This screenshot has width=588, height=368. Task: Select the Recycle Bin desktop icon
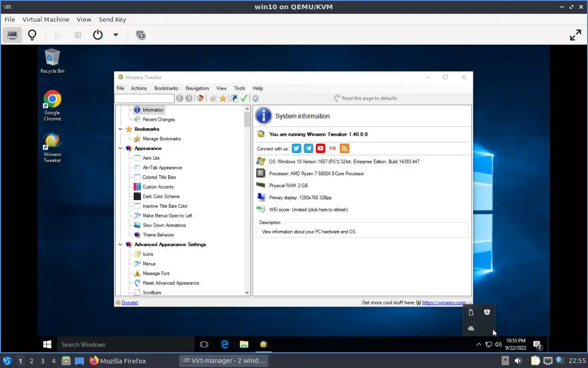(52, 61)
